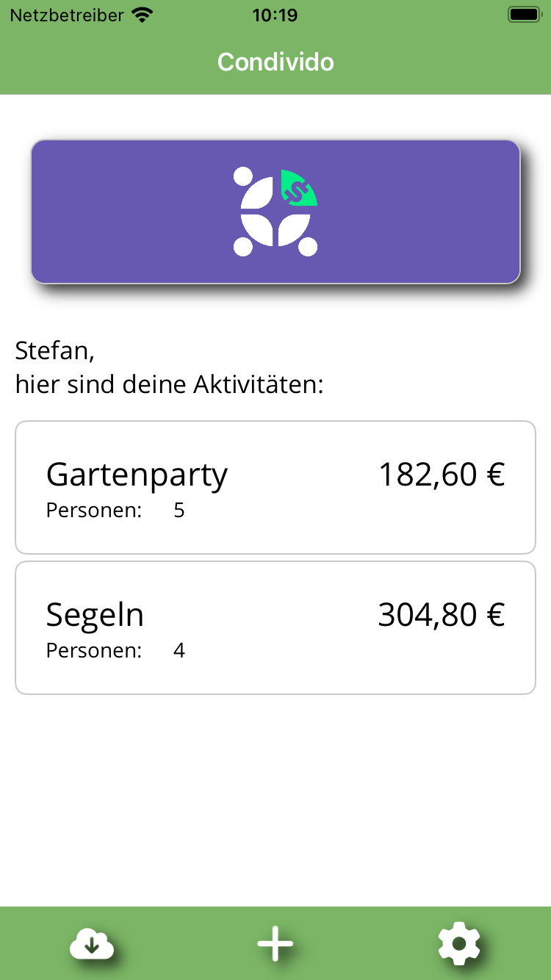Tap the Wi-Fi icon in status bar
551x980 pixels.
[142, 15]
